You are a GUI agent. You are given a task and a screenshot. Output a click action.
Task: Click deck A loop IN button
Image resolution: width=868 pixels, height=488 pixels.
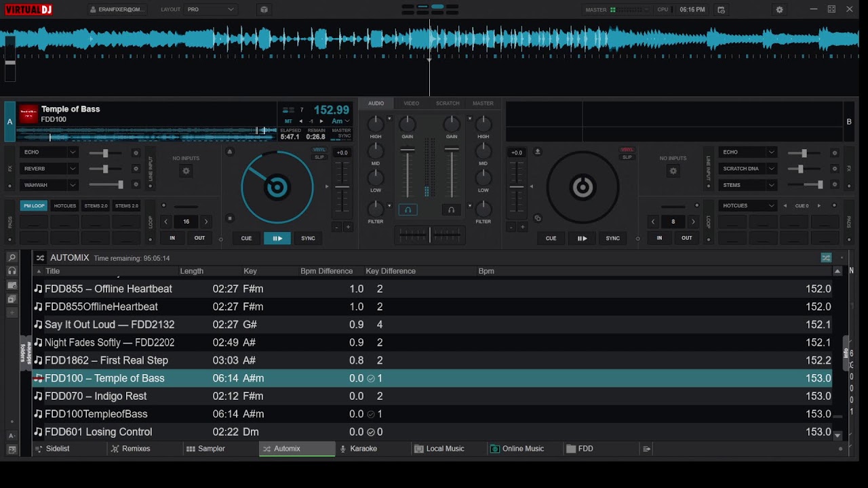pos(172,238)
